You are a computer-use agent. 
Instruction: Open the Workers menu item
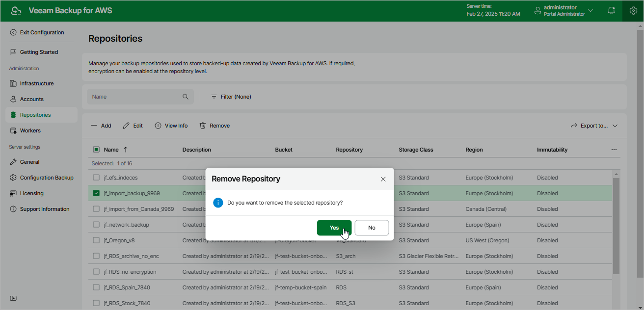(x=30, y=130)
